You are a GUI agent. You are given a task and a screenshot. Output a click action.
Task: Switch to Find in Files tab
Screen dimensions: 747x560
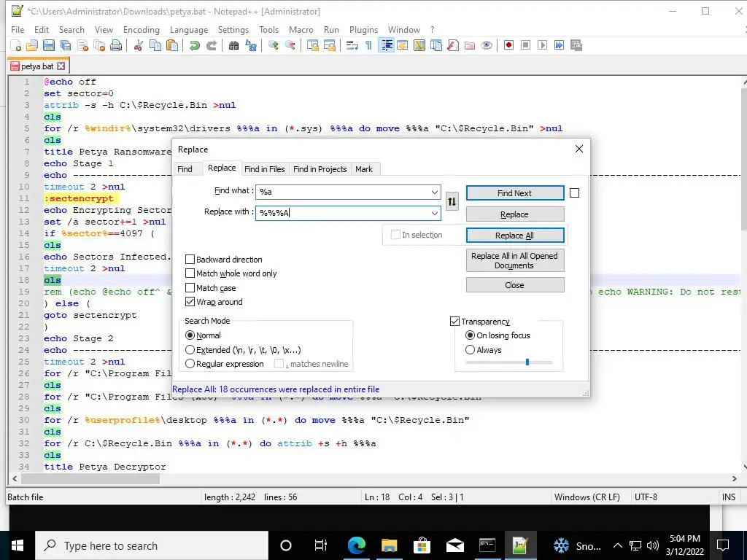[x=264, y=169]
